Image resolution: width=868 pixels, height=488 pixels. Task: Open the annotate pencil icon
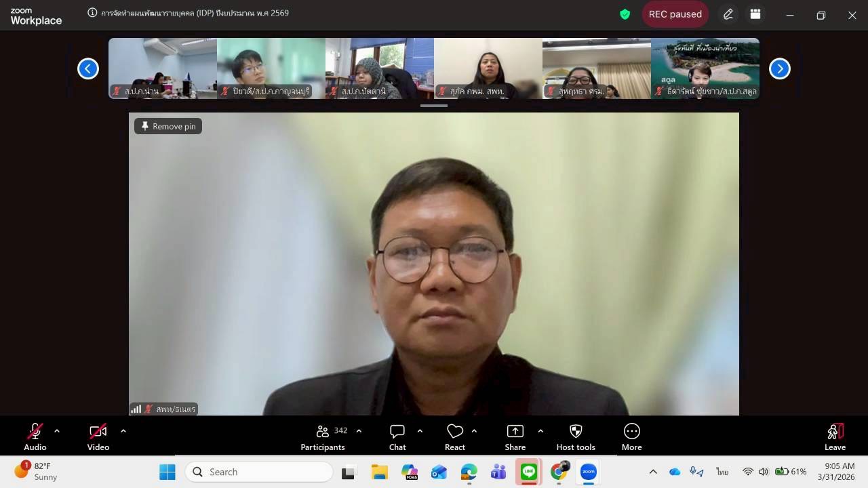(x=728, y=14)
